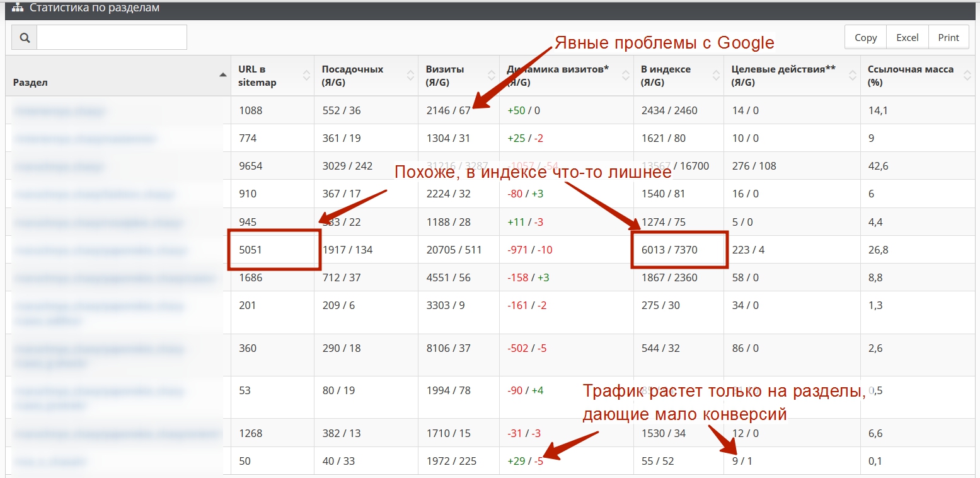Click sort icon in "Целевые действия" header
The height and width of the screenshot is (478, 980).
853,76
